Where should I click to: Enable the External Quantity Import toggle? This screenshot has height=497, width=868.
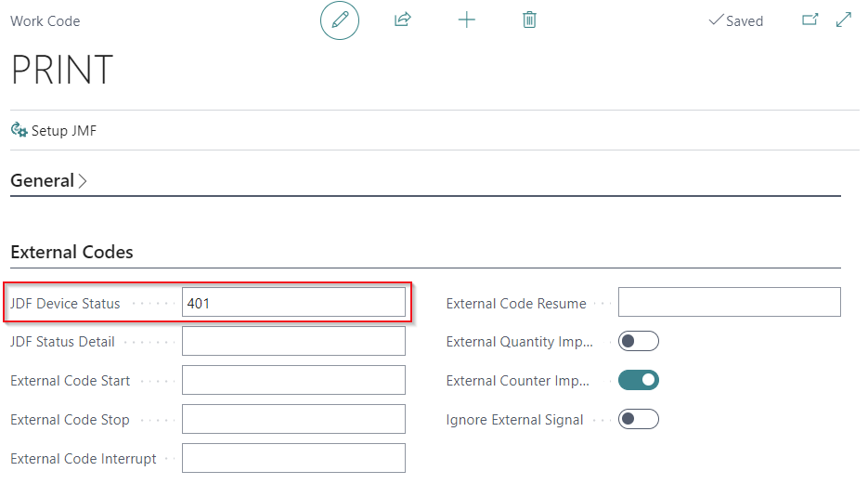638,341
